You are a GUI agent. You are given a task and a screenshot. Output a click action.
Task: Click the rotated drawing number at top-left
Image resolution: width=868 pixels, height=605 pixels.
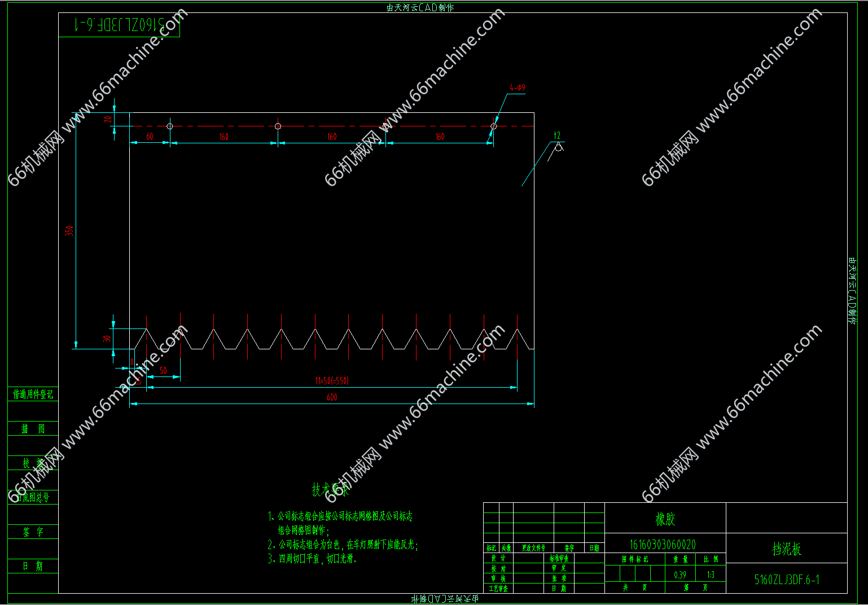[119, 25]
